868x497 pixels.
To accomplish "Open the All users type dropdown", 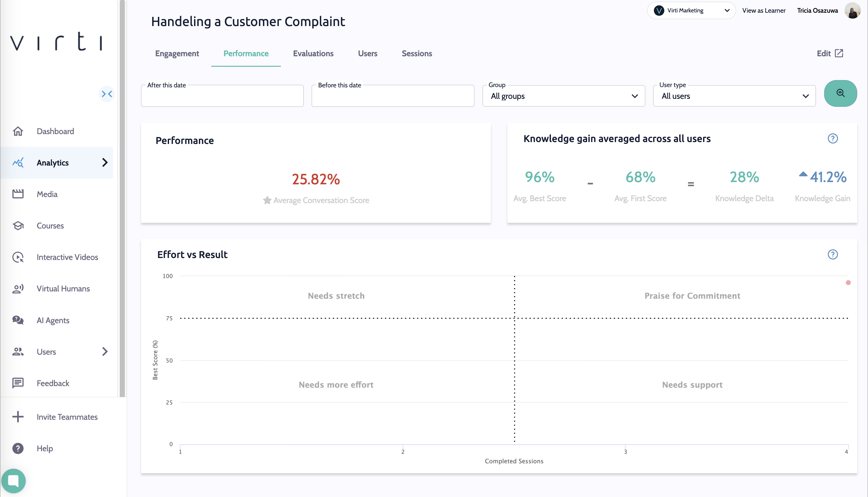I will pos(734,96).
